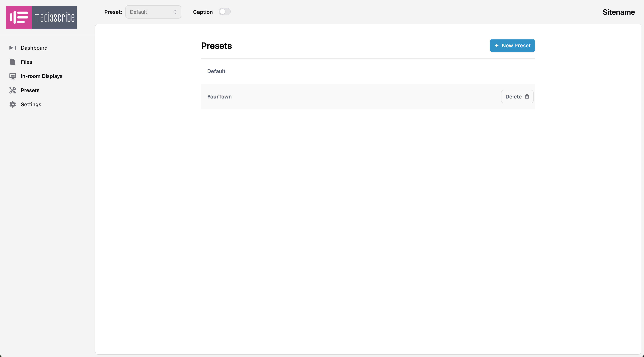Image resolution: width=644 pixels, height=357 pixels.
Task: Click the In-room Displays monitor icon
Action: click(x=12, y=76)
